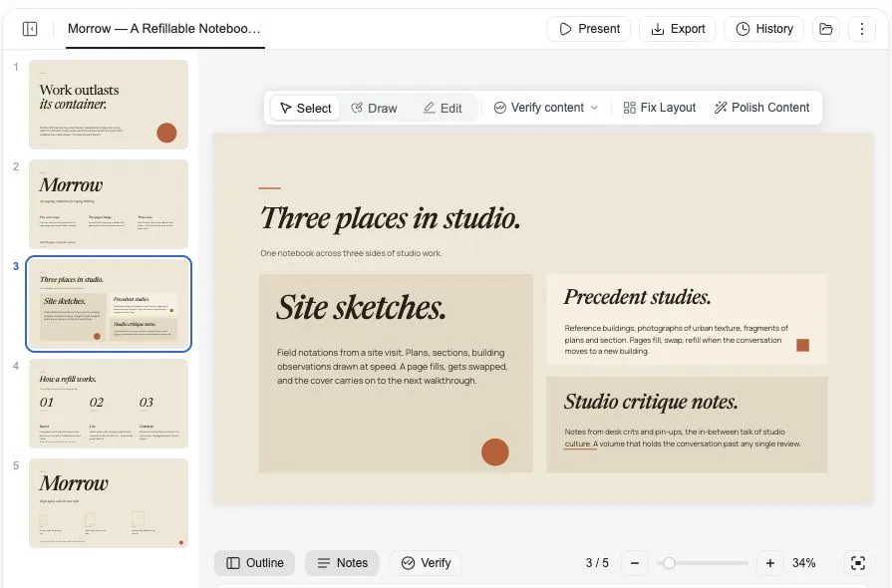Open the History panel
The height and width of the screenshot is (588, 892).
(x=764, y=29)
